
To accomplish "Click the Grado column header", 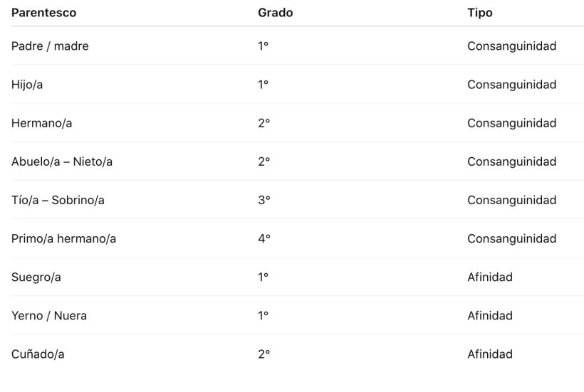I will click(275, 13).
